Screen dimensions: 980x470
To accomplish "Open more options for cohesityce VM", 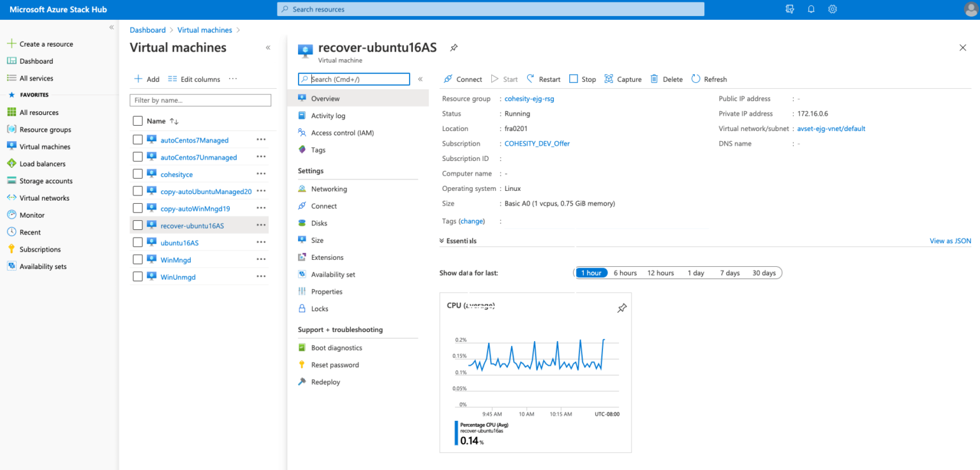I will tap(261, 174).
